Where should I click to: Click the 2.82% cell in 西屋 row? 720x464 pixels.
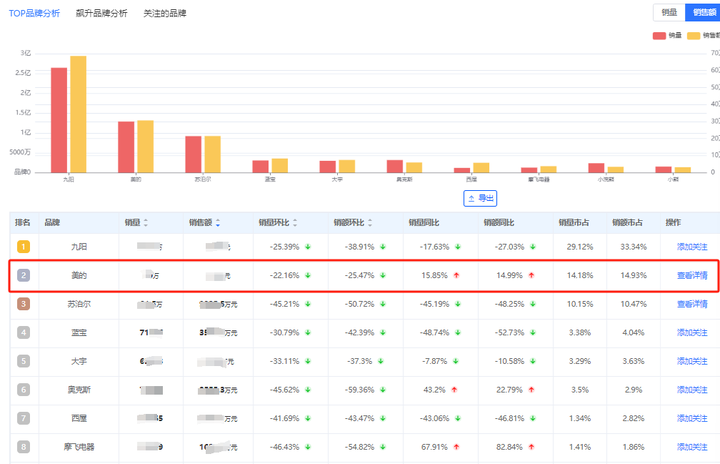[633, 419]
